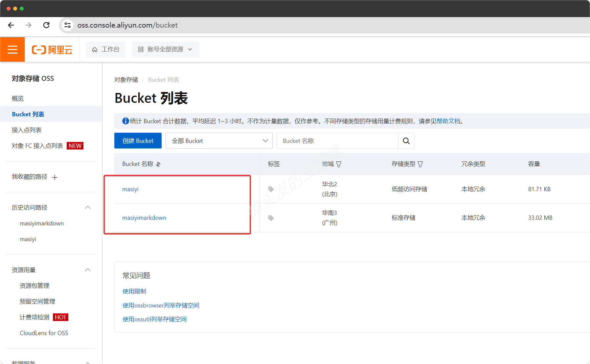The image size is (590, 364).
Task: Click the browser address bar URL
Action: 127,25
